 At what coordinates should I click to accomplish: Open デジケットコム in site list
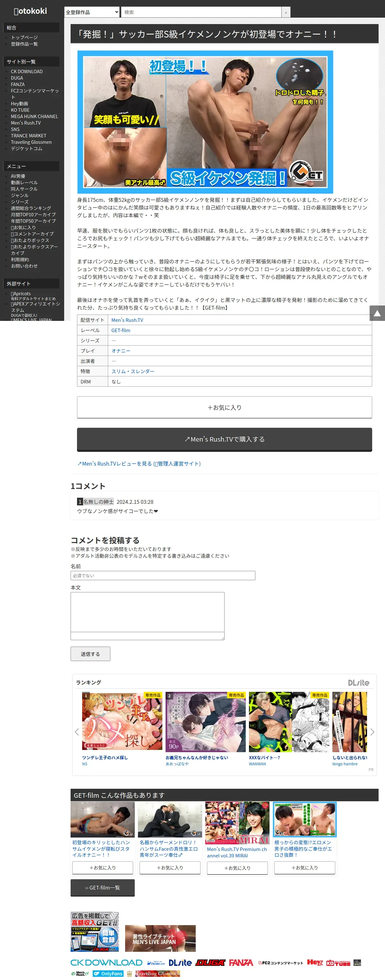click(x=27, y=149)
